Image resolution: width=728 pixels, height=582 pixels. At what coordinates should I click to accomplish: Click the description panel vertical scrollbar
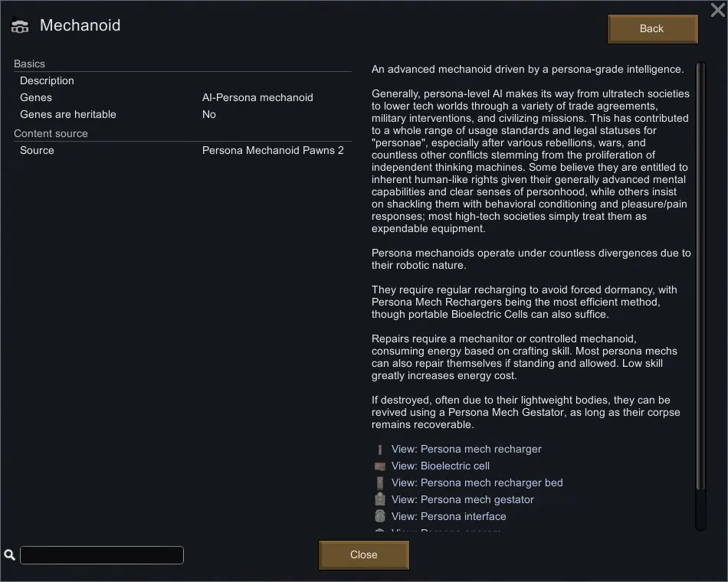coord(700,276)
